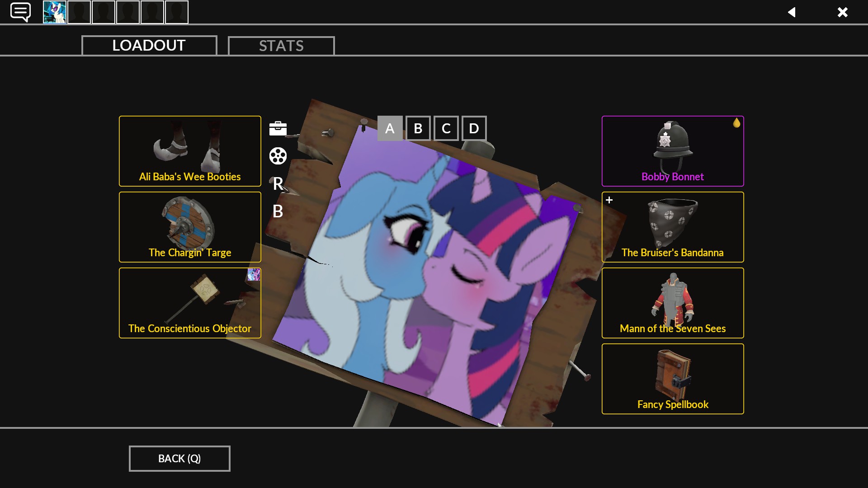
Task: Switch to RED team with R
Action: (x=278, y=184)
